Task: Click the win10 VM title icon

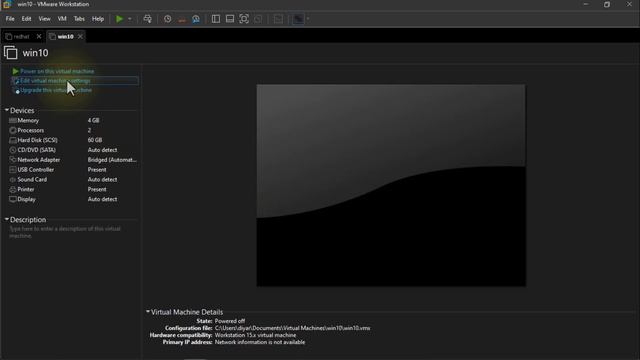Action: 11,53
